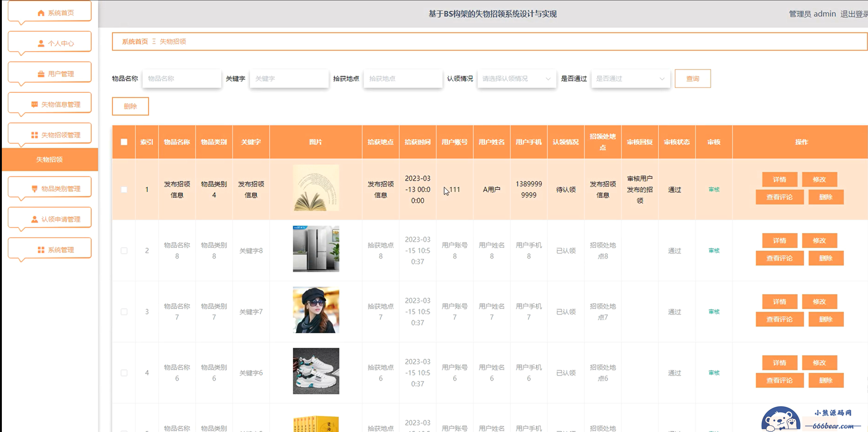868x432 pixels.
Task: Open the 认领情况 dropdown
Action: pyautogui.click(x=517, y=79)
